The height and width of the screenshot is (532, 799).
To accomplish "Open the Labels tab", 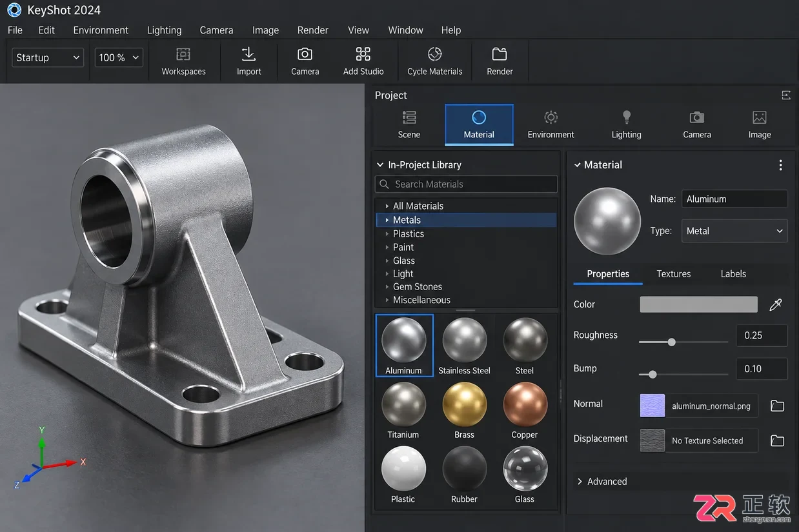I will pos(733,274).
